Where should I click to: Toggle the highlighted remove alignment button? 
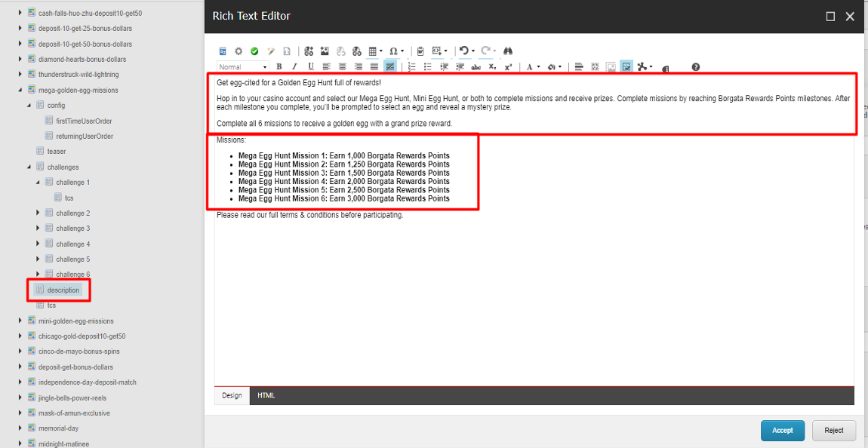tap(390, 67)
